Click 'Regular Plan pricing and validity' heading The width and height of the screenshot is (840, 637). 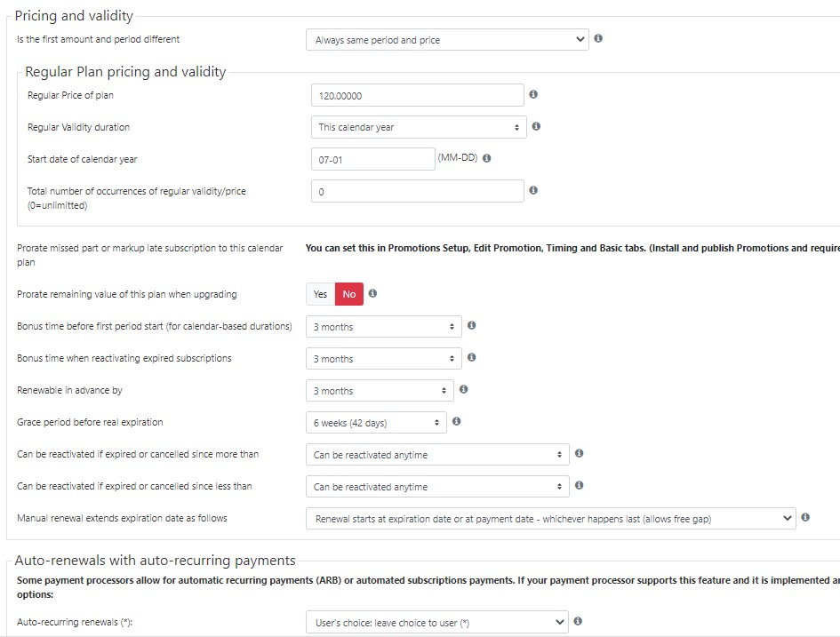point(125,72)
